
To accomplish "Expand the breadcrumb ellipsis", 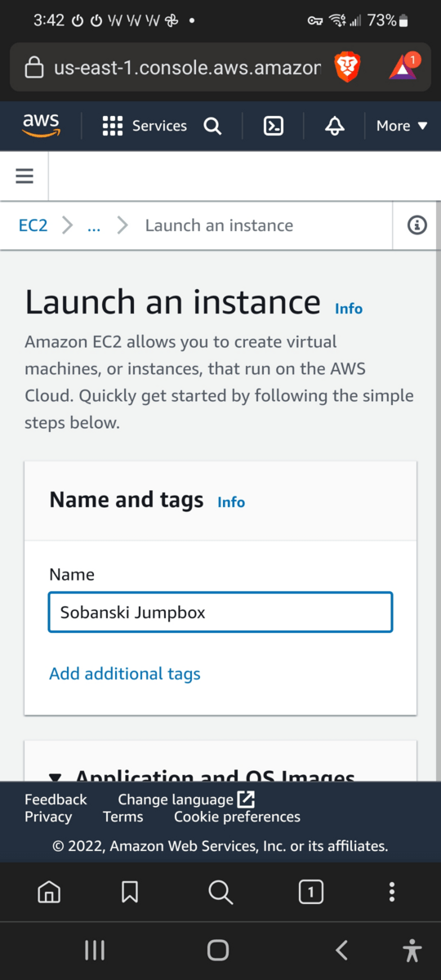I will pos(94,225).
